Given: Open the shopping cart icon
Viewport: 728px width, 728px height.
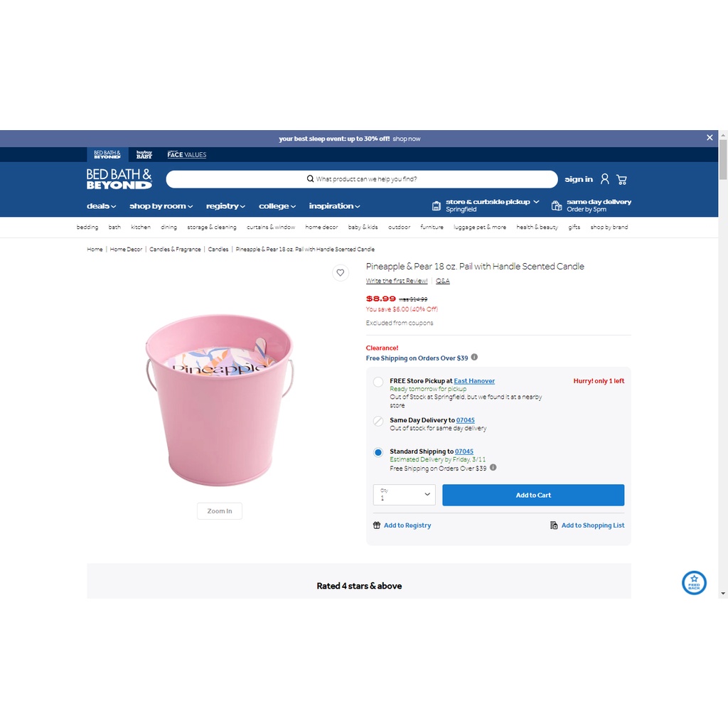Looking at the screenshot, I should (621, 179).
